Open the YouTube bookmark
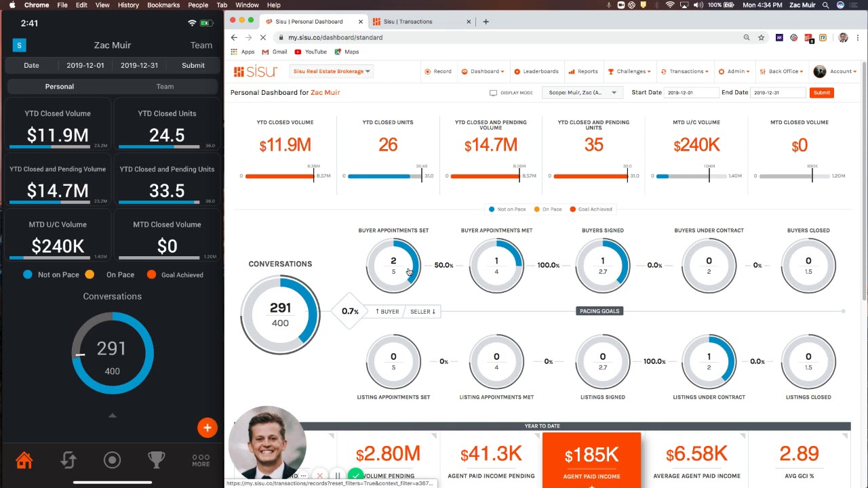 311,52
